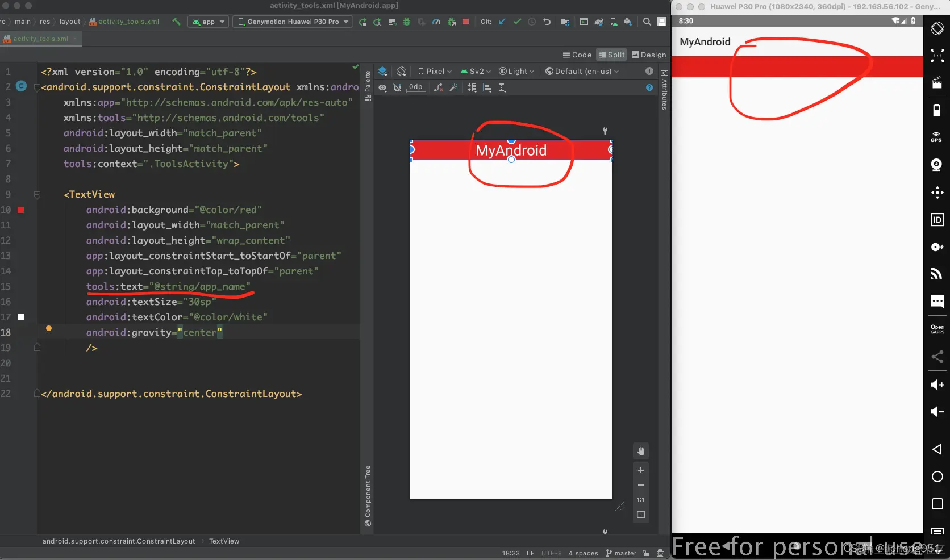Viewport: 950px width, 560px height.
Task: Zoom in the design preview with plus
Action: coord(641,470)
